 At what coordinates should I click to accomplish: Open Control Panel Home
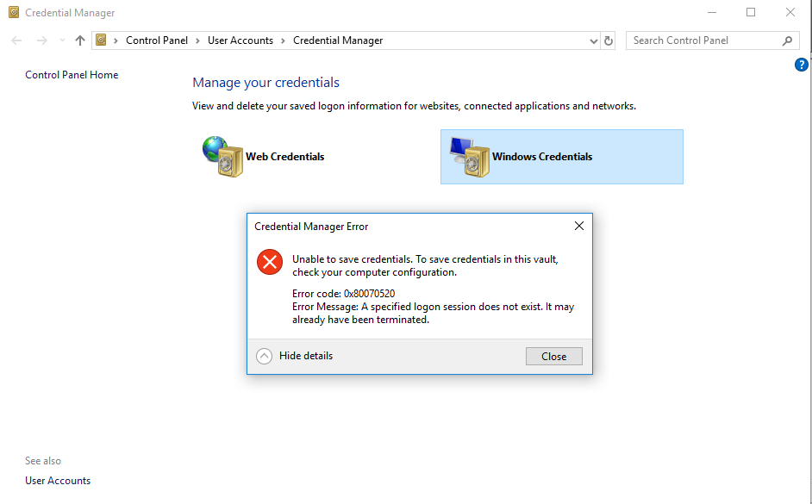(x=72, y=74)
